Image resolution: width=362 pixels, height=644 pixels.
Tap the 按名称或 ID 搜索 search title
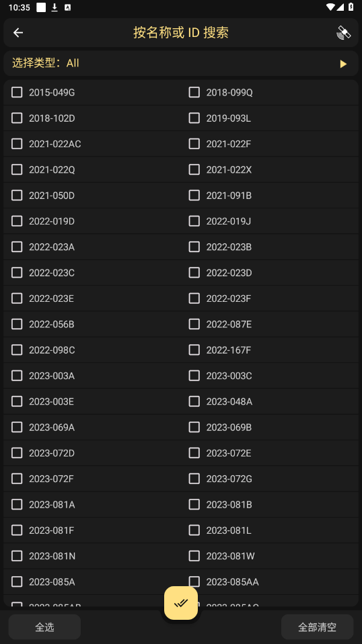pos(181,32)
